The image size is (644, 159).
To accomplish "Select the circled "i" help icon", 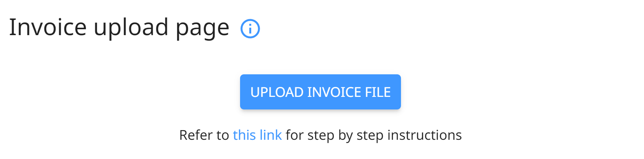I will pos(250,29).
